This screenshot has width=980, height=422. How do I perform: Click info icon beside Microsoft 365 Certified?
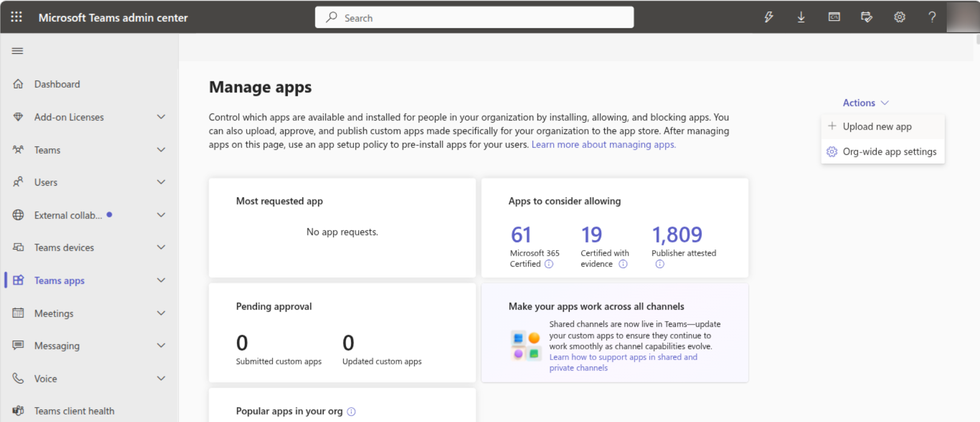tap(549, 264)
